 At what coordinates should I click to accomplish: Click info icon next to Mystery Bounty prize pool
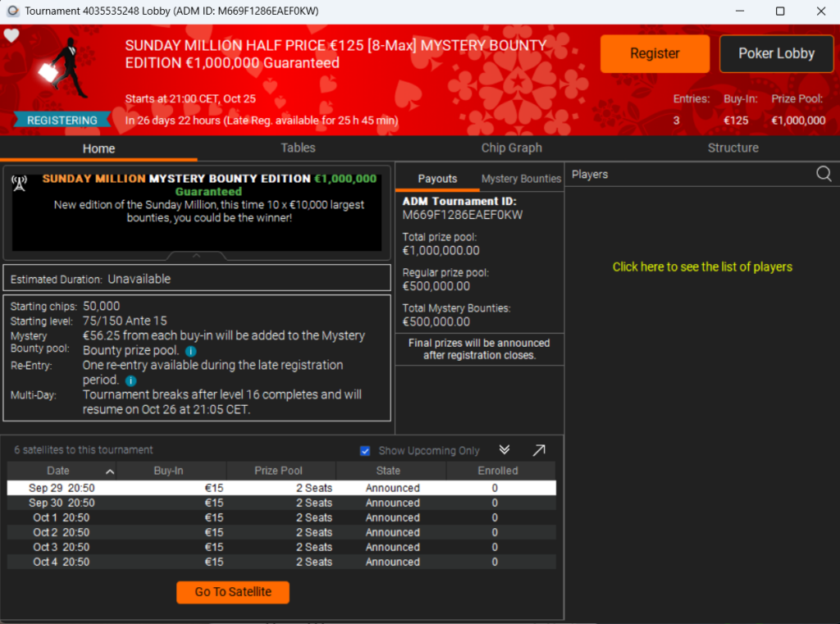[x=190, y=352]
